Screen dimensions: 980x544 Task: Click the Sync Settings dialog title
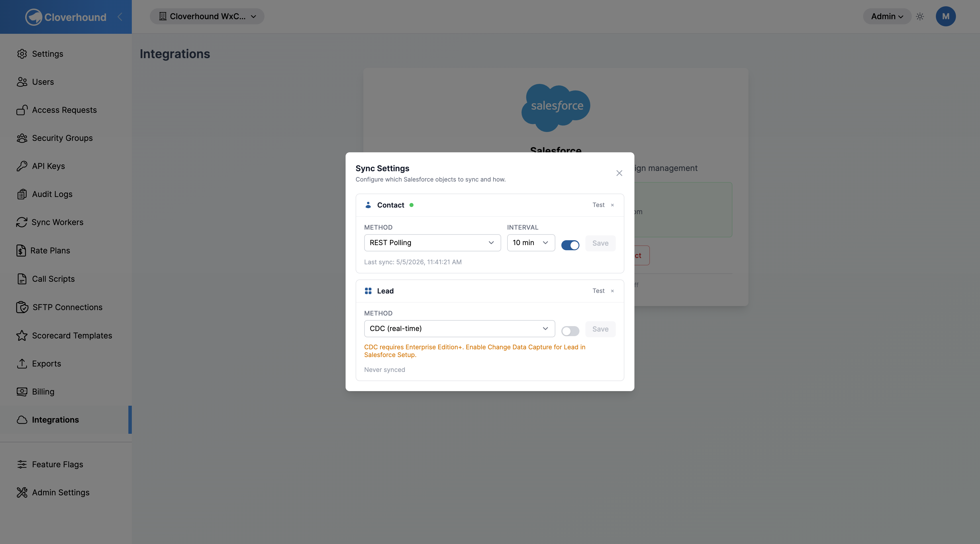(x=382, y=168)
